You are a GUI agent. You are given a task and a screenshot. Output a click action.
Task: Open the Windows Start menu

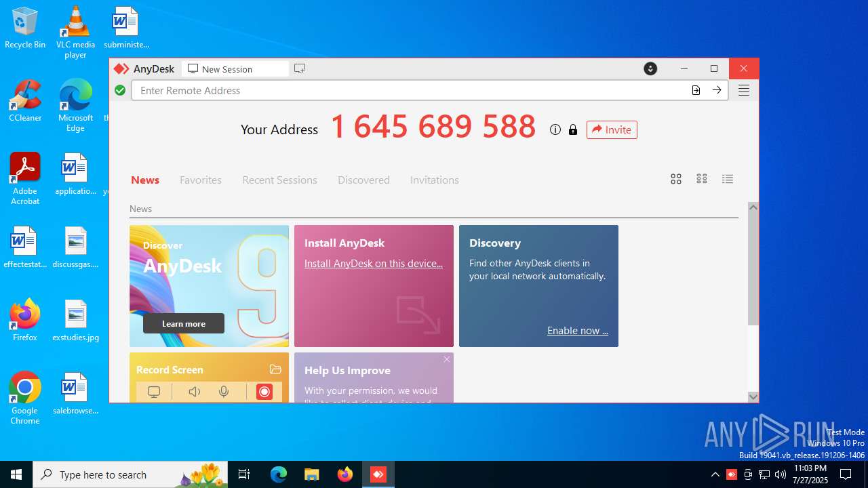(16, 474)
